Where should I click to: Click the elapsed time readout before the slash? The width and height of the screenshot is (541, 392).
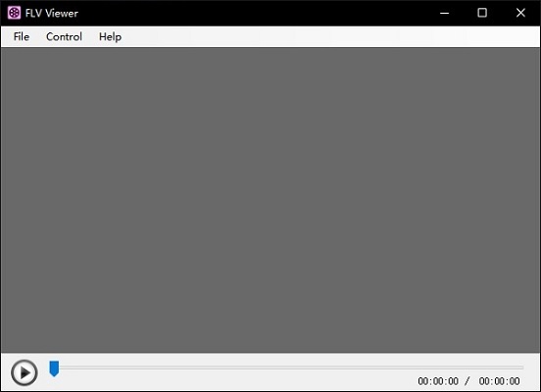click(438, 381)
